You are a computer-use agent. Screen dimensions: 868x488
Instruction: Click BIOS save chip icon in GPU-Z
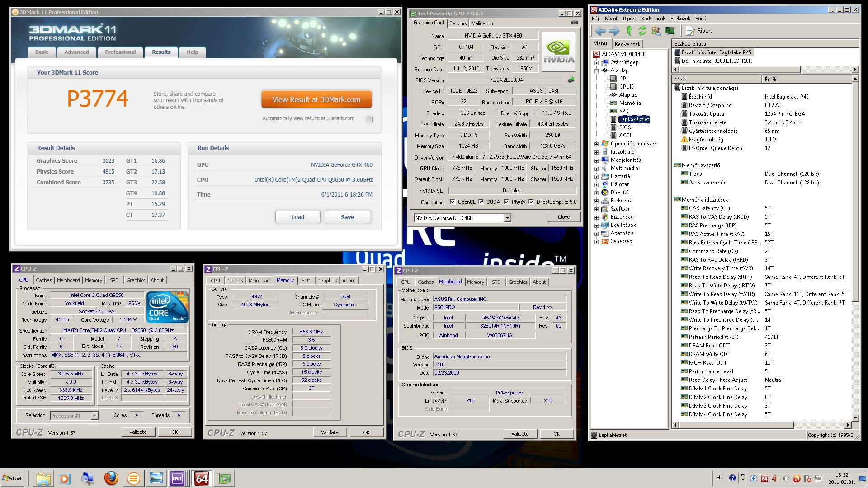point(571,80)
